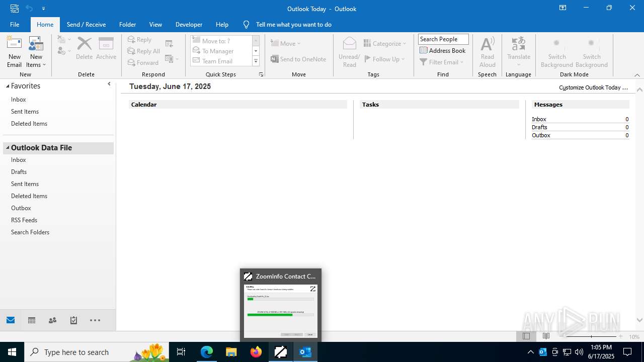Open the Follow Up dropdown
Screen dimensions: 644x362
(385, 59)
